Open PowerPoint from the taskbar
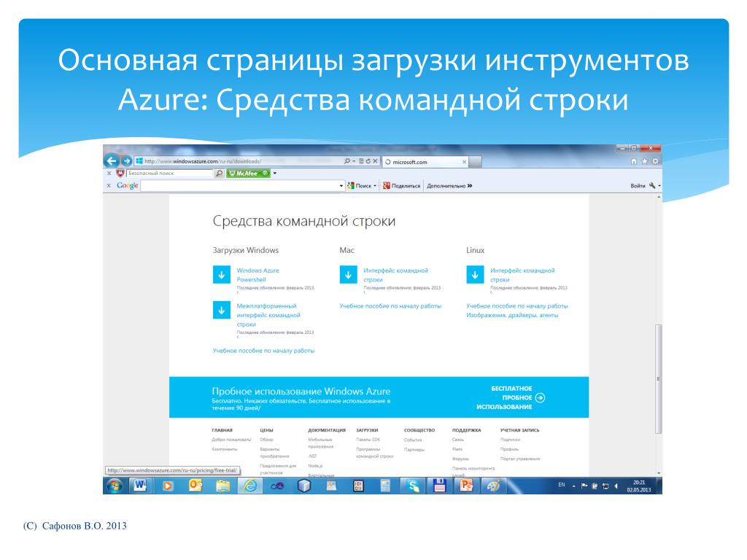The width and height of the screenshot is (747, 560). [x=466, y=486]
